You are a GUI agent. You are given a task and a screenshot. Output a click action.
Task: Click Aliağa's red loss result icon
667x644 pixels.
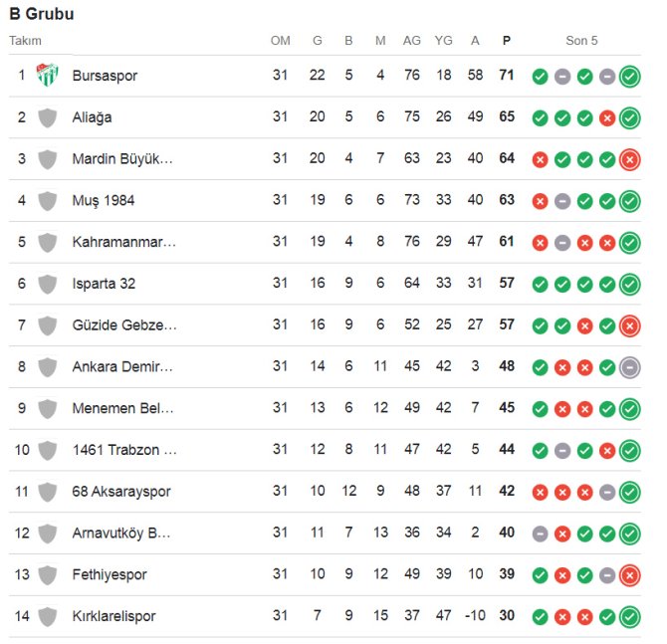click(x=607, y=117)
